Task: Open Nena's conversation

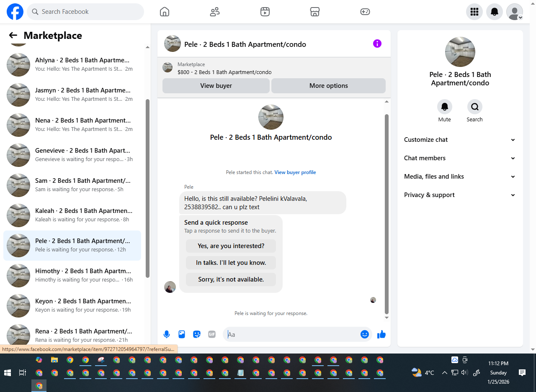Action: pos(72,125)
